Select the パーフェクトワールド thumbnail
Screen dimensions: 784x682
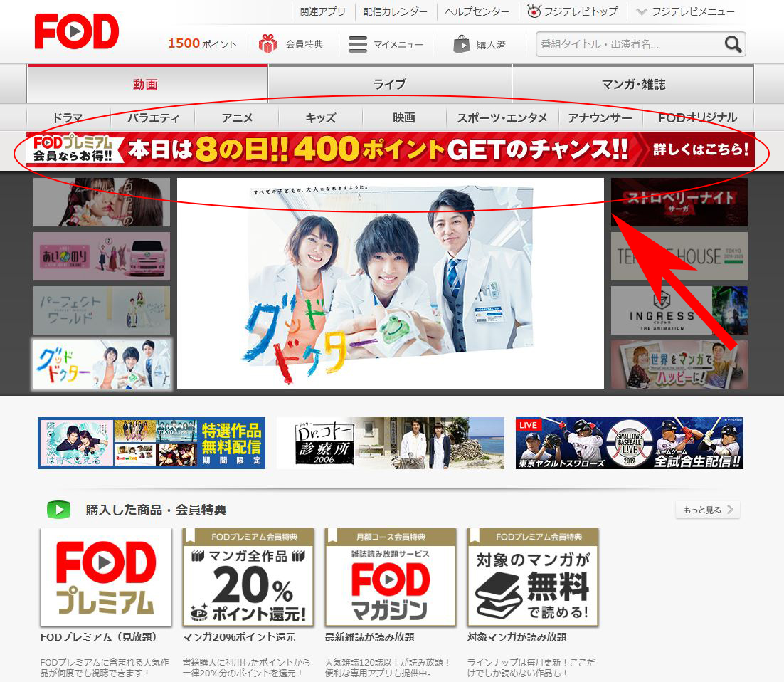coord(102,310)
